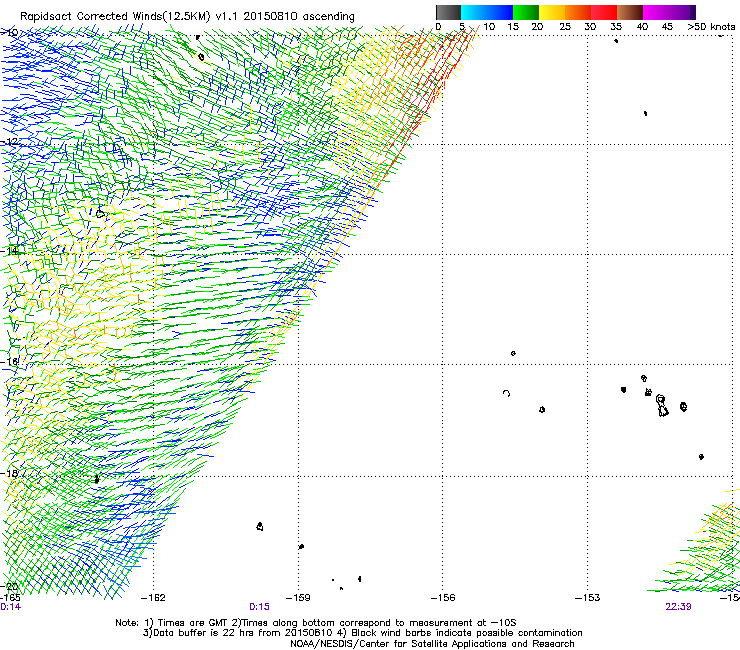Click the -153 longitude axis label
The height and width of the screenshot is (650, 740).
tap(588, 598)
